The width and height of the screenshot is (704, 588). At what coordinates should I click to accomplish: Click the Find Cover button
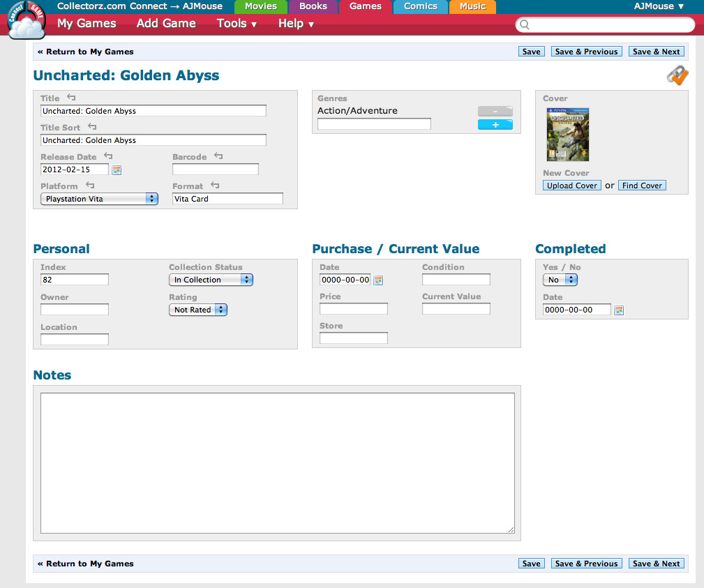tap(642, 186)
